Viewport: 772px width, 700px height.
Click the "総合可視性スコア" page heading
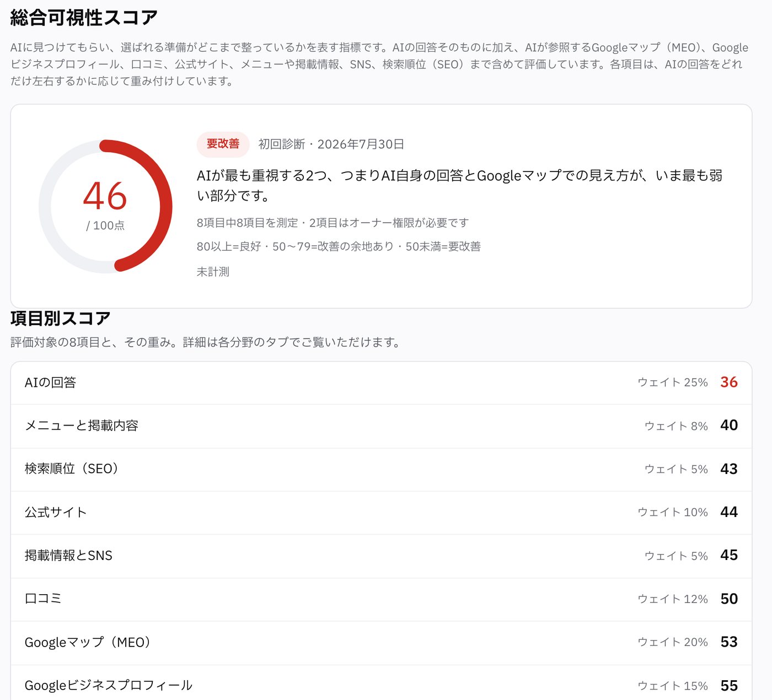(x=84, y=18)
